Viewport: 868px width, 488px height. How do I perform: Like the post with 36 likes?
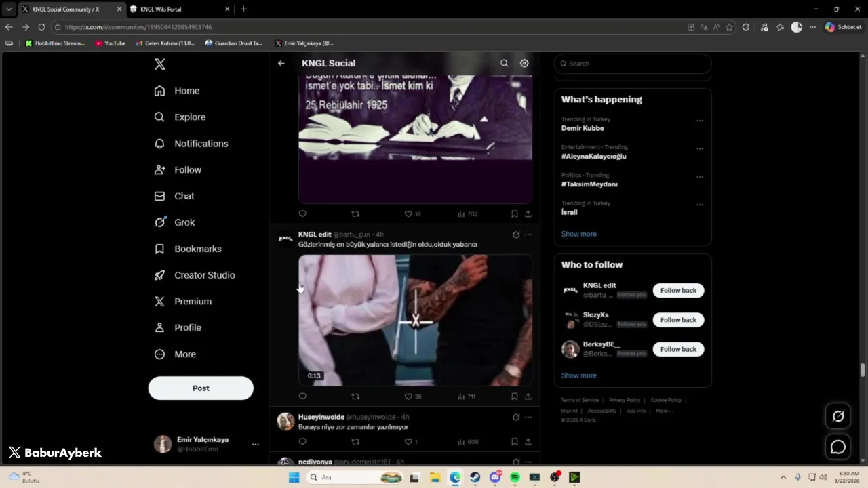point(413,396)
